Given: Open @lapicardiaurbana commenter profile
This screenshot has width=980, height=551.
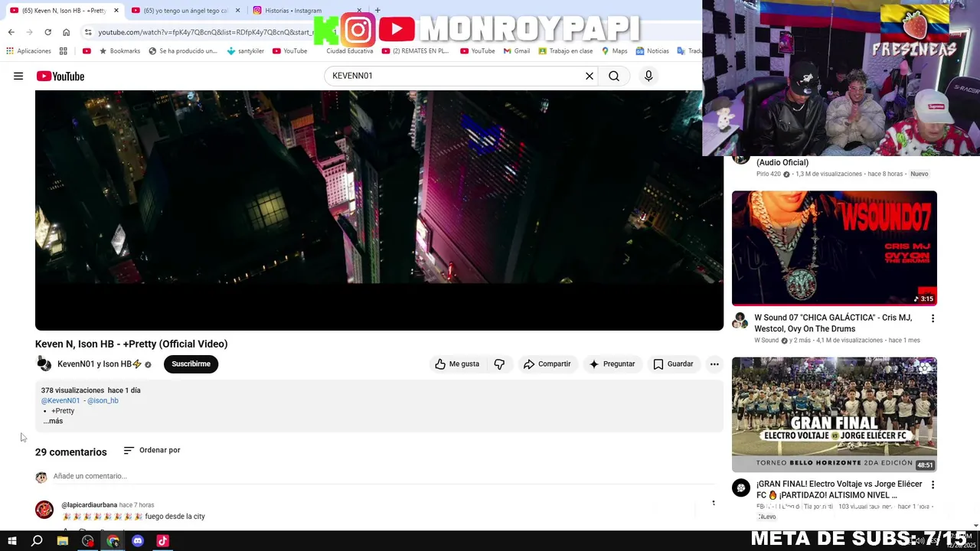Looking at the screenshot, I should (x=89, y=505).
